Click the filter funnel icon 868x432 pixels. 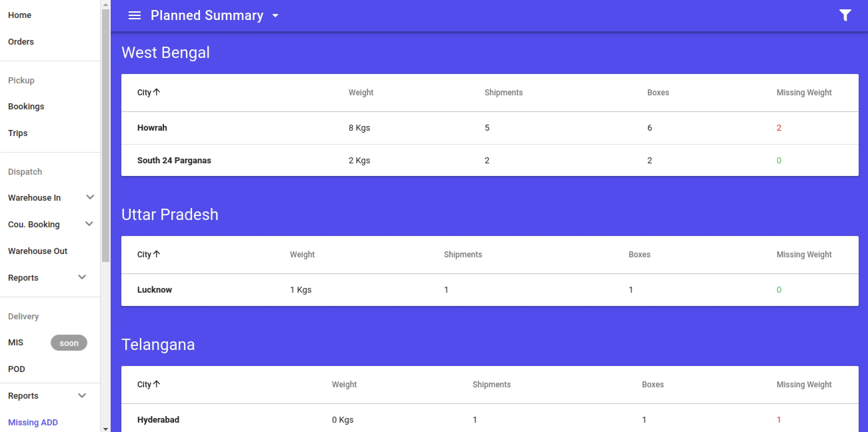click(x=845, y=16)
